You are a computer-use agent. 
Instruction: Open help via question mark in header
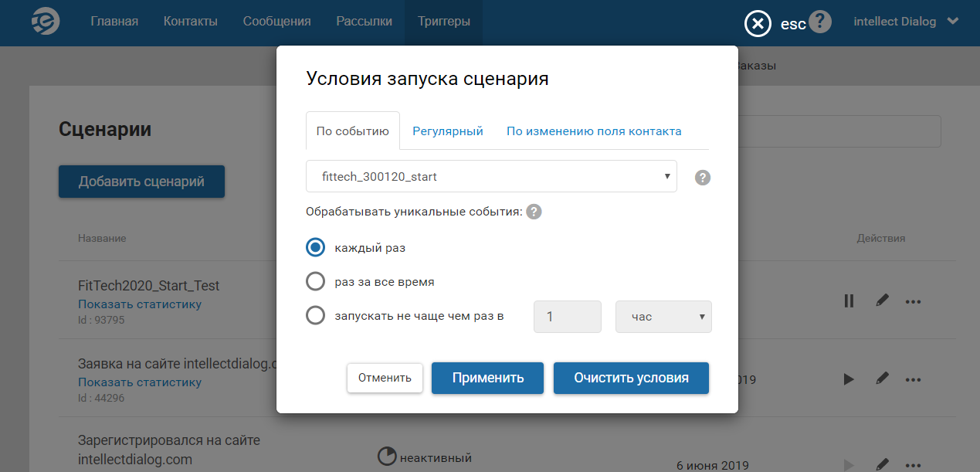pyautogui.click(x=820, y=22)
